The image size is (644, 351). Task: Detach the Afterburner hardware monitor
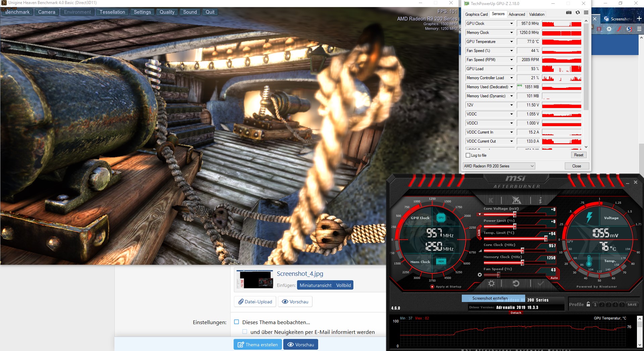point(516,313)
